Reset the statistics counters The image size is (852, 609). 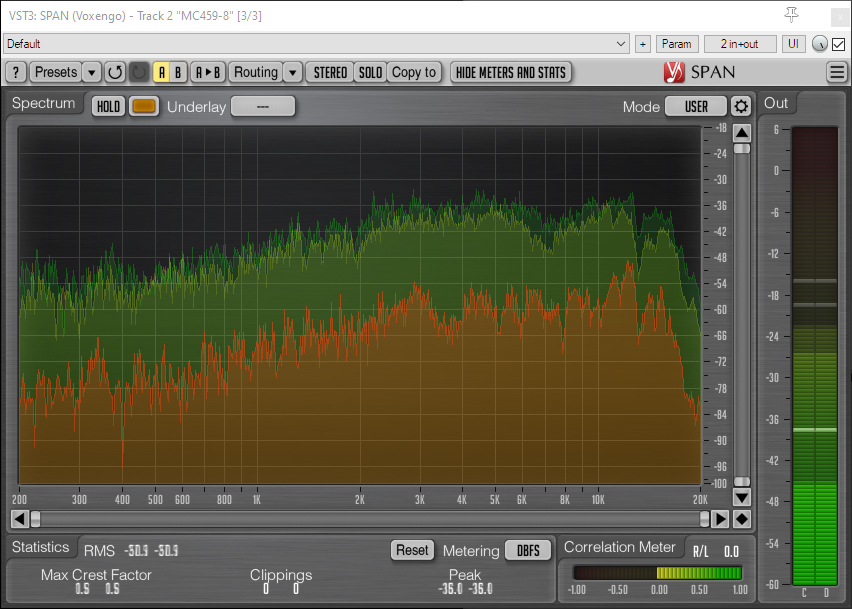(412, 550)
